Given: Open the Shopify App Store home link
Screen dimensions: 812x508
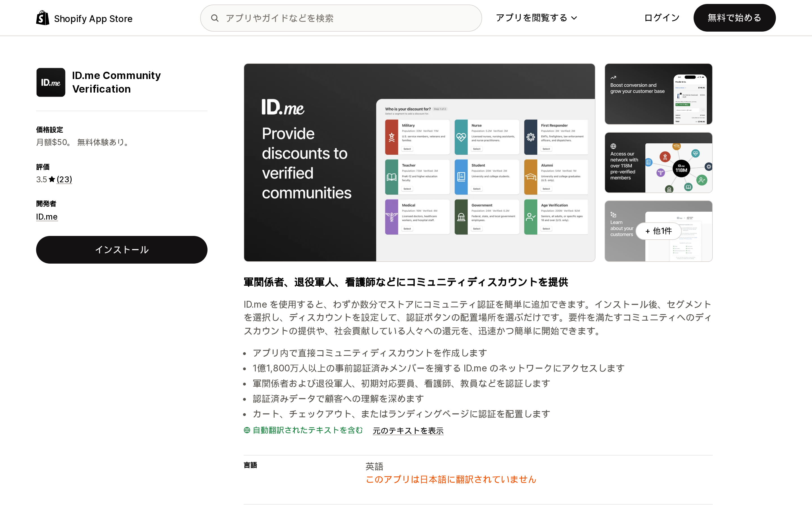Looking at the screenshot, I should 84,18.
